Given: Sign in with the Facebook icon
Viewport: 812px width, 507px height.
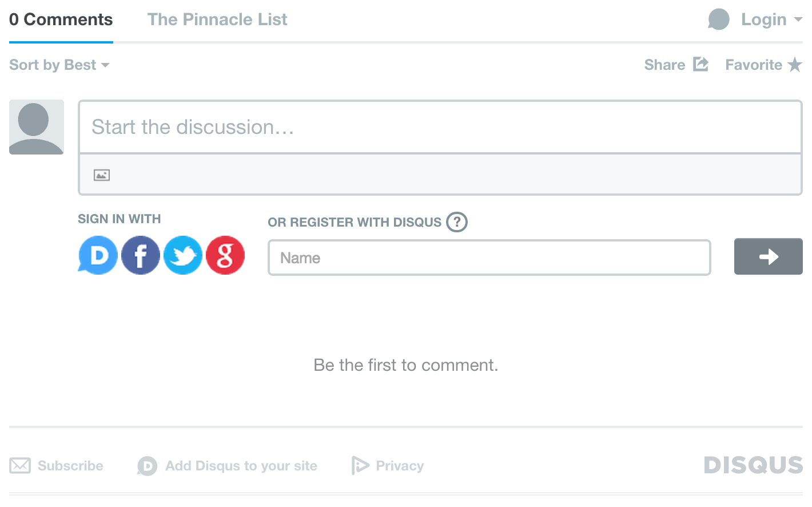Looking at the screenshot, I should click(141, 255).
